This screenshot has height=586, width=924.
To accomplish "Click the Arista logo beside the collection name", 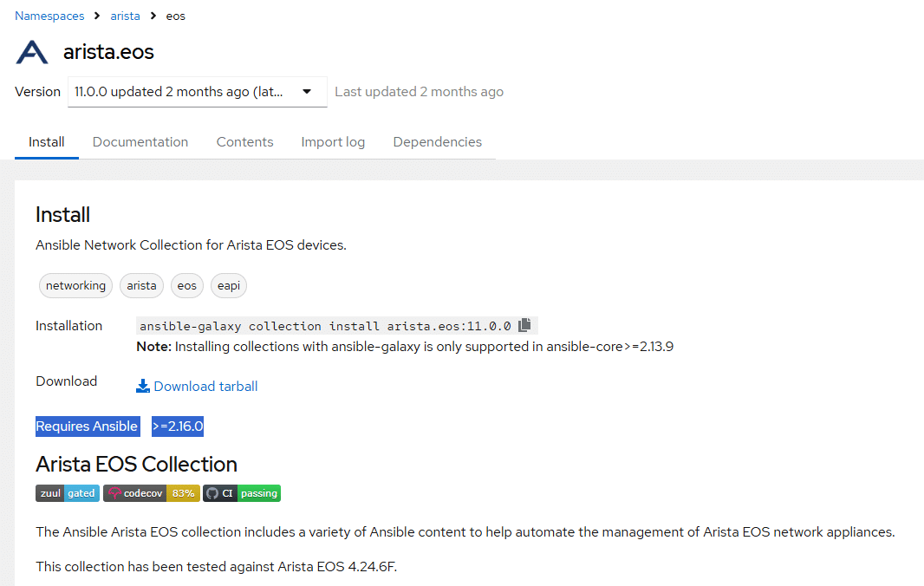I will 31,52.
